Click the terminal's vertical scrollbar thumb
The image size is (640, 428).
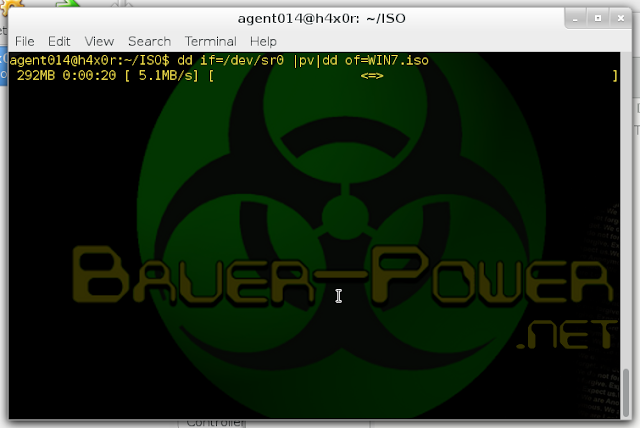(x=626, y=392)
